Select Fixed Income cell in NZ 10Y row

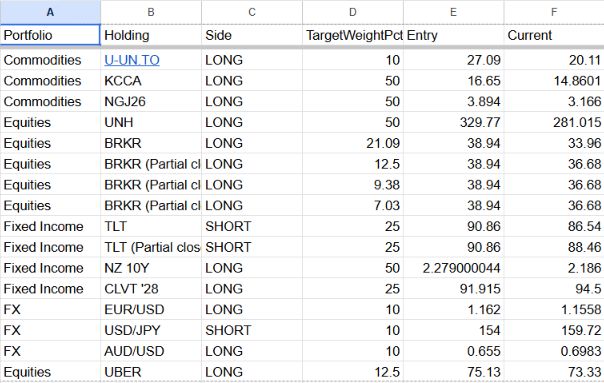(50, 268)
